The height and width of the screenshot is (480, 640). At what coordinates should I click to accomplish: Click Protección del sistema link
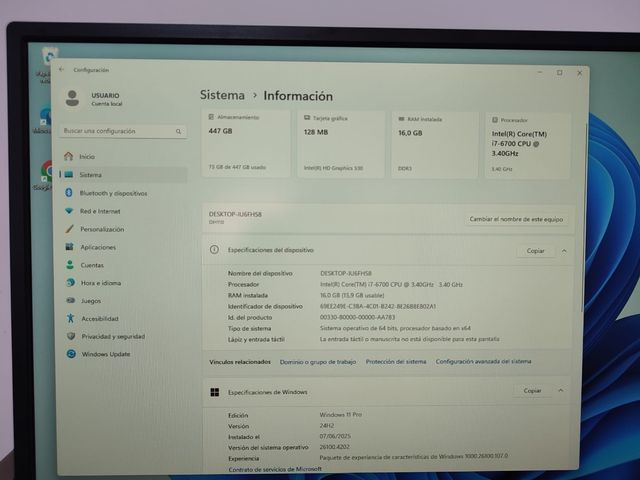tap(395, 361)
